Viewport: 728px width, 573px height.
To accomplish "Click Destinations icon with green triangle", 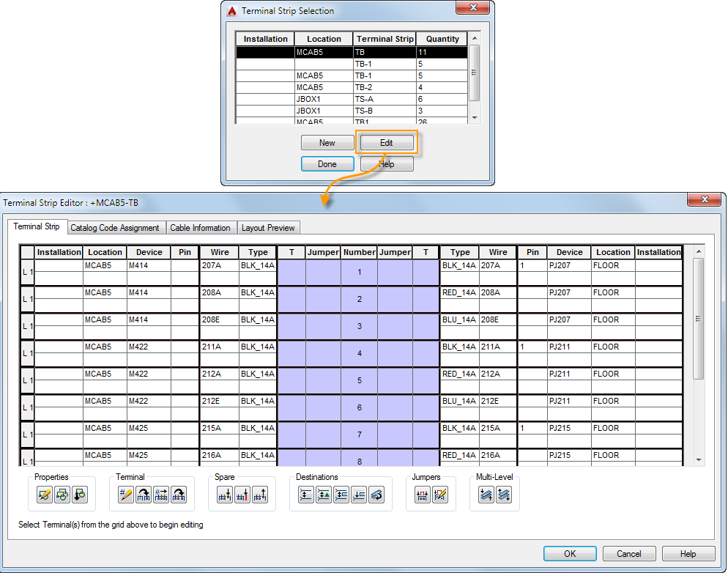I will click(x=324, y=495).
